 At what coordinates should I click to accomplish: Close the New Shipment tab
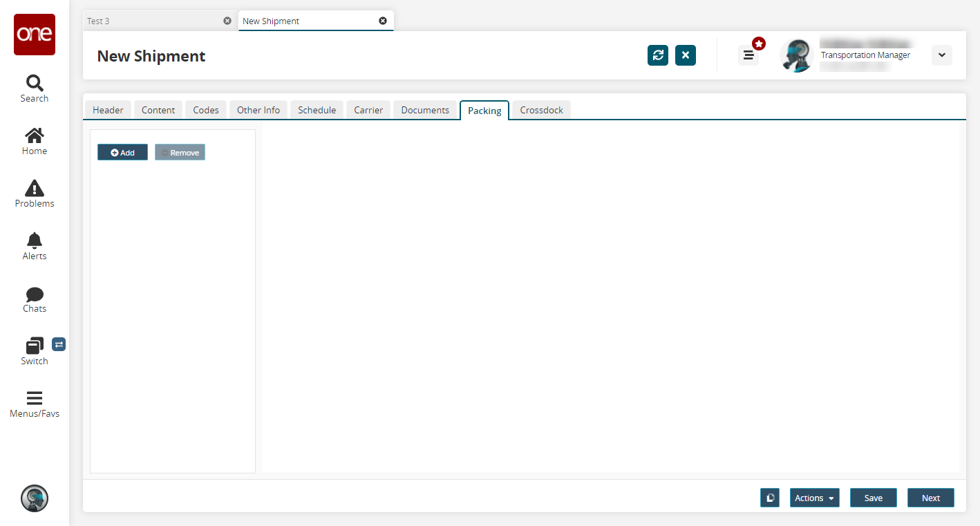pyautogui.click(x=383, y=21)
